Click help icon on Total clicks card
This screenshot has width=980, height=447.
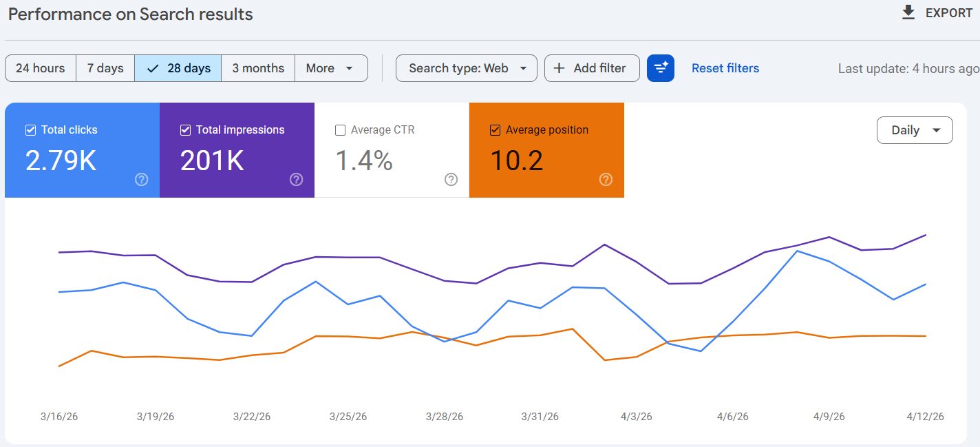[x=142, y=180]
